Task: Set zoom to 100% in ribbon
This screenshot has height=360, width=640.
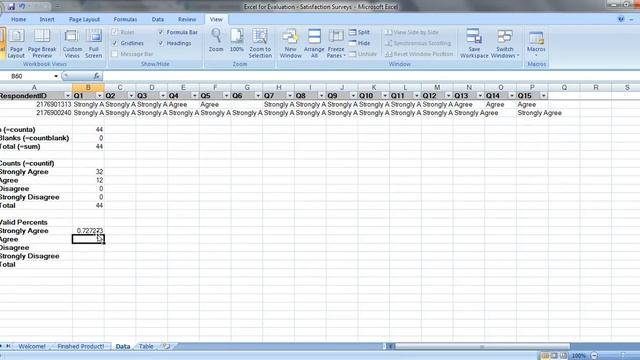Action: tap(237, 40)
